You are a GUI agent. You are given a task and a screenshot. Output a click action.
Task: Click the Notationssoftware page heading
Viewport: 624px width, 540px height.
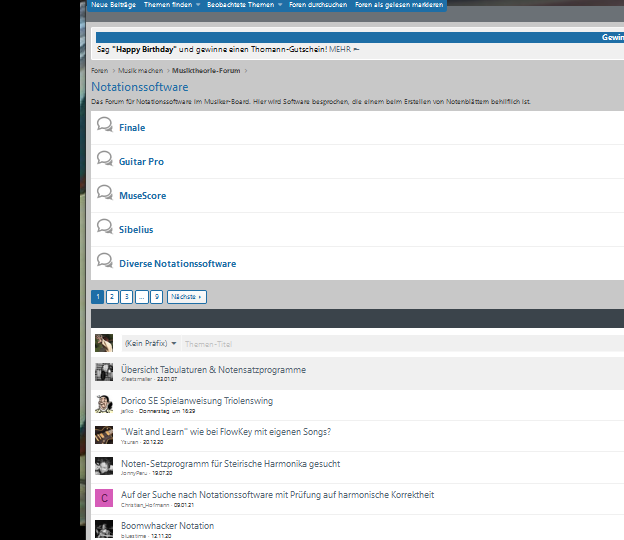pos(140,87)
